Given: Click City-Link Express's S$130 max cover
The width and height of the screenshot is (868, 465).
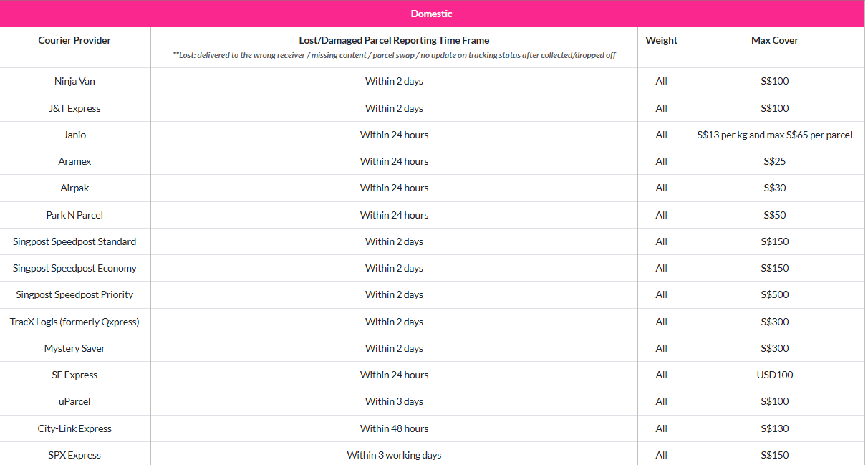Looking at the screenshot, I should click(x=774, y=428).
